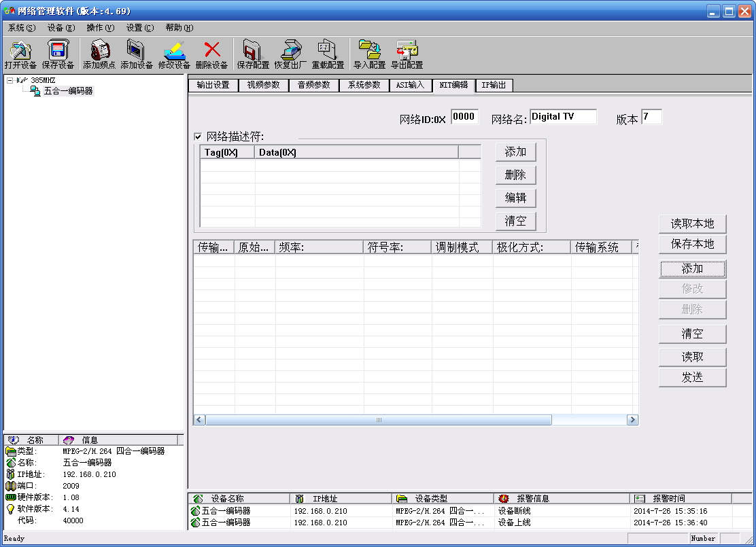Click the 保存本地 button

coord(692,245)
